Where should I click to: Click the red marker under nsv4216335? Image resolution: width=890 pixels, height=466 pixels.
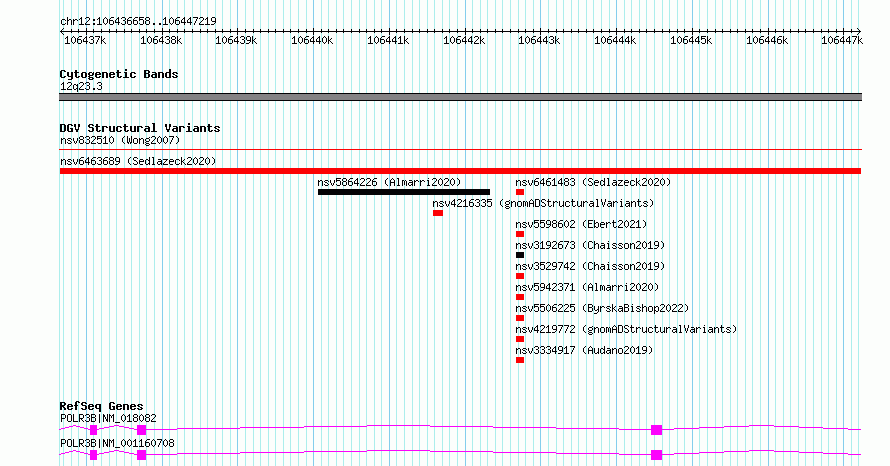[438, 213]
